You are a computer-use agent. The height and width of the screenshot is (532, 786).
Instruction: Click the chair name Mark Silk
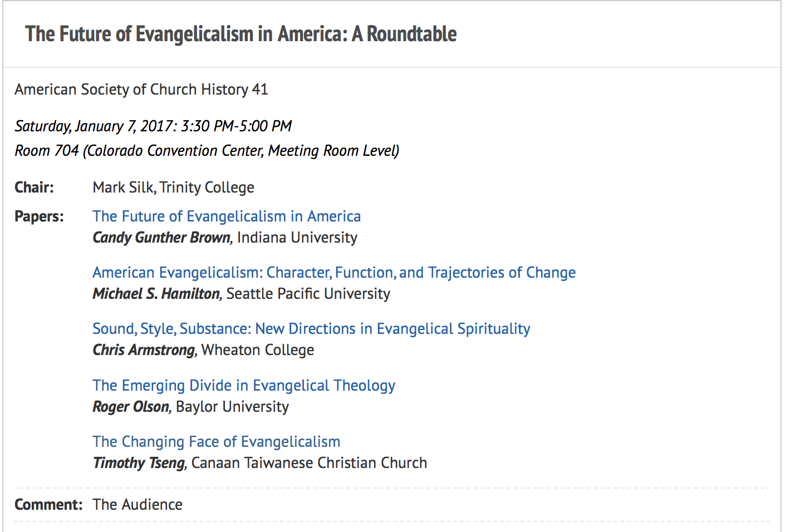pos(123,188)
